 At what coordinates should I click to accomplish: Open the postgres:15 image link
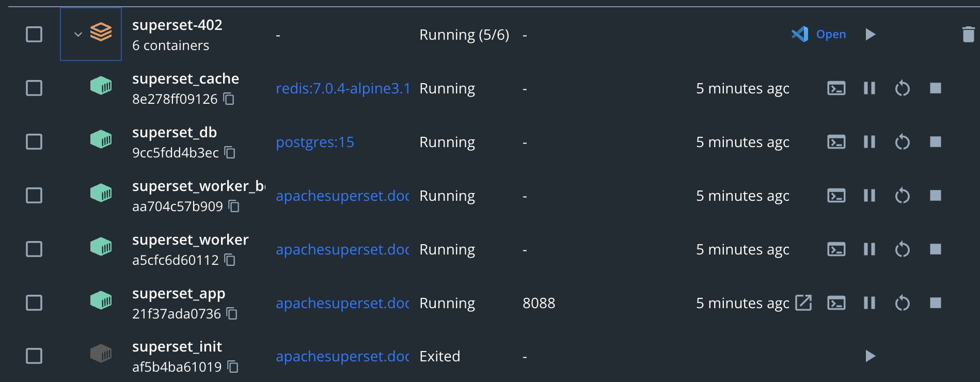point(315,142)
